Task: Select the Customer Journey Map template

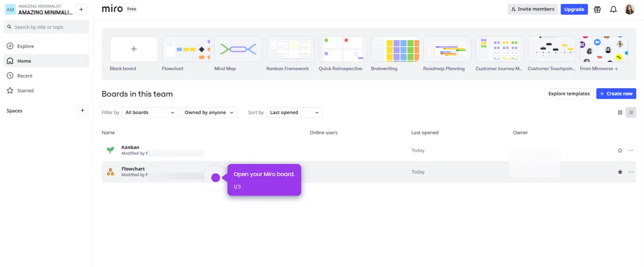Action: [499, 49]
